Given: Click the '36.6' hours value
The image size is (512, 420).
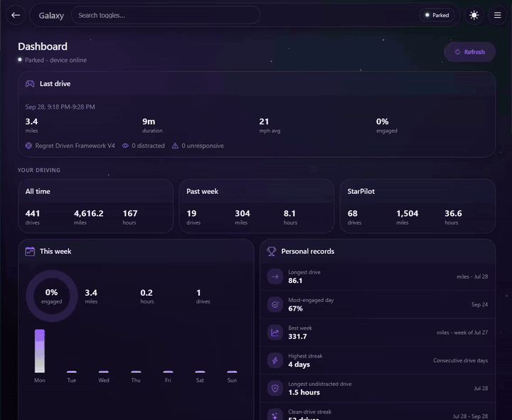Looking at the screenshot, I should point(453,213).
